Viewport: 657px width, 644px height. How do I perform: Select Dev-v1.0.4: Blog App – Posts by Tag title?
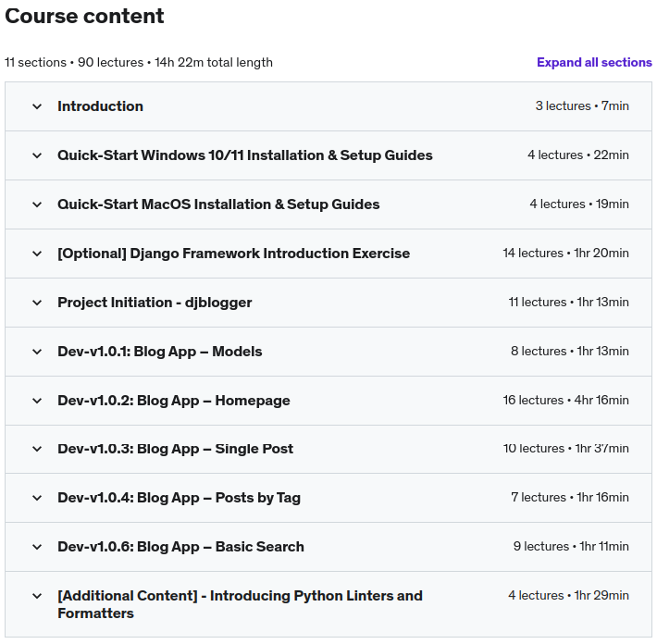[179, 498]
